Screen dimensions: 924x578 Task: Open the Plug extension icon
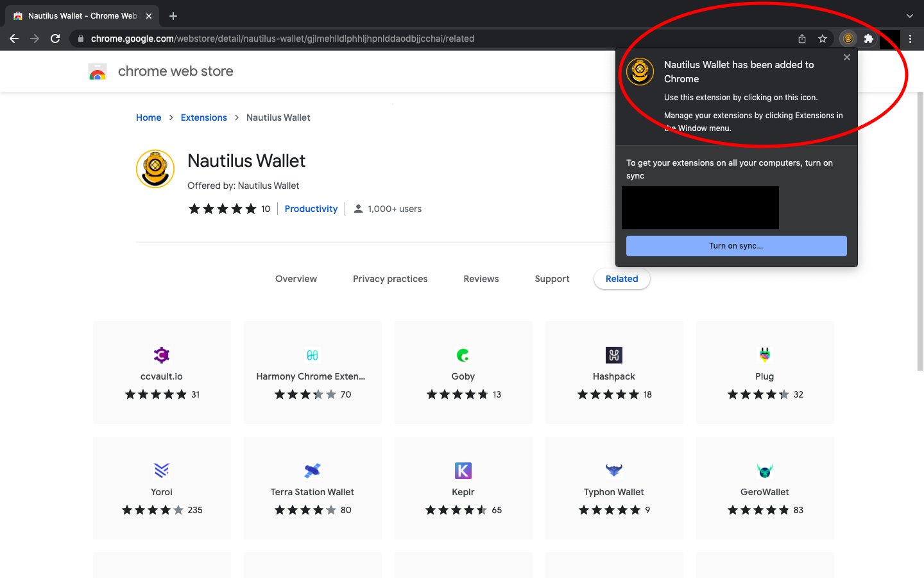click(x=765, y=355)
